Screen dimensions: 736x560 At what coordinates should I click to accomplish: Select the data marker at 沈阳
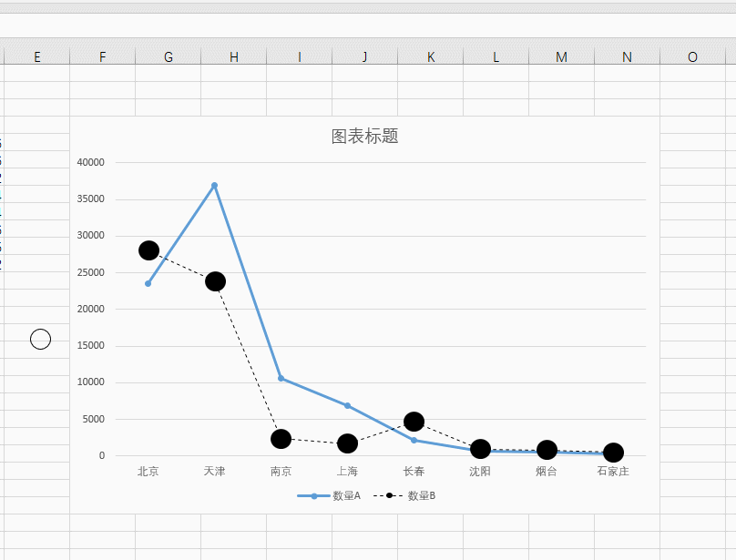tap(481, 447)
